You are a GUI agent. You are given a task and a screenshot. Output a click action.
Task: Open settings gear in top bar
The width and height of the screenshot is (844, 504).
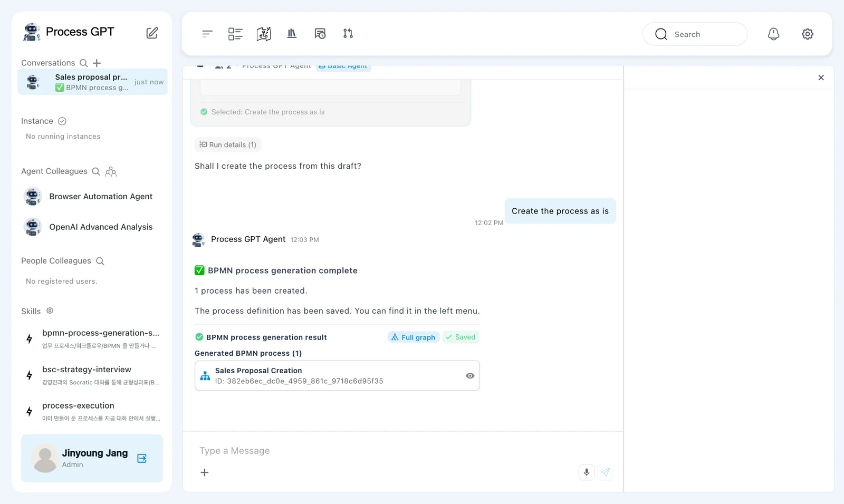coord(808,34)
